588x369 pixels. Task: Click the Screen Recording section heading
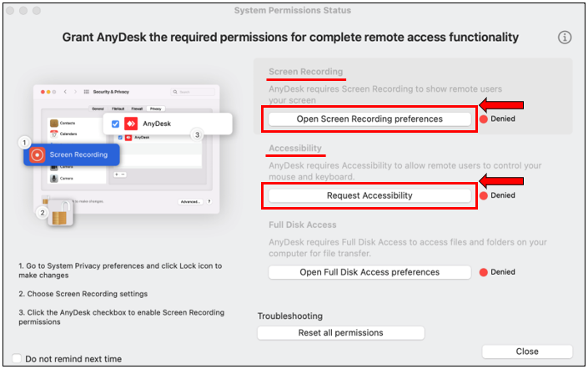click(x=305, y=72)
